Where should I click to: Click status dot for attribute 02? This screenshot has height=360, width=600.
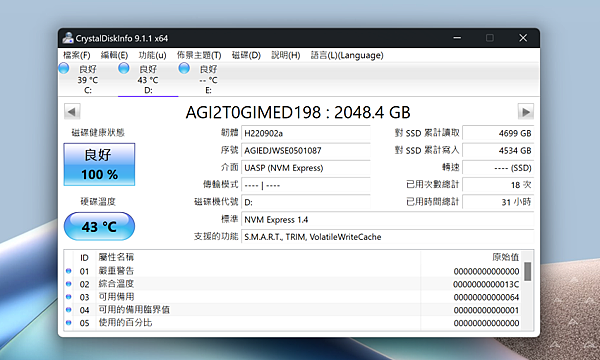68,284
